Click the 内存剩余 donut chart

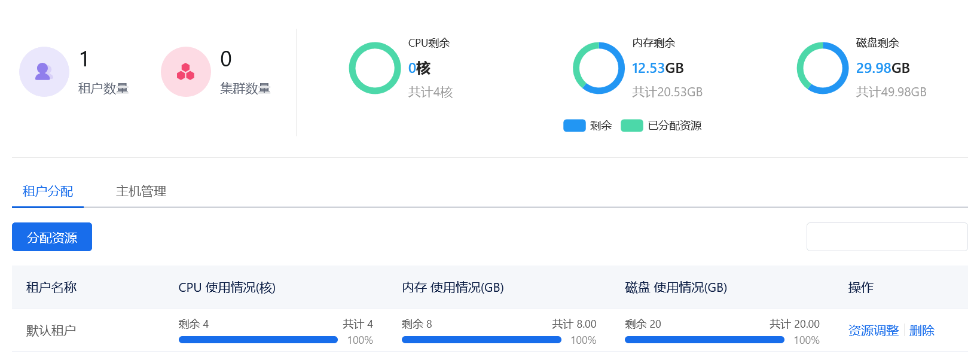[x=599, y=68]
